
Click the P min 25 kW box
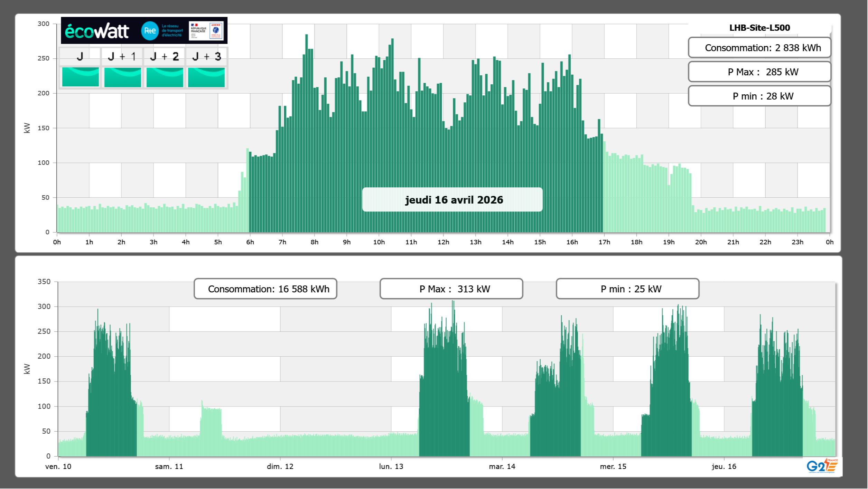627,289
